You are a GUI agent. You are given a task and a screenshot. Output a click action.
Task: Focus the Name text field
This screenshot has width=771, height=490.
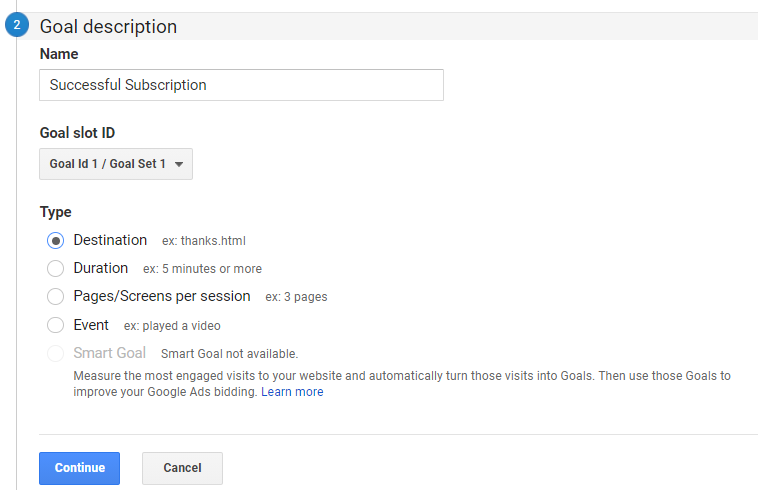click(x=241, y=85)
